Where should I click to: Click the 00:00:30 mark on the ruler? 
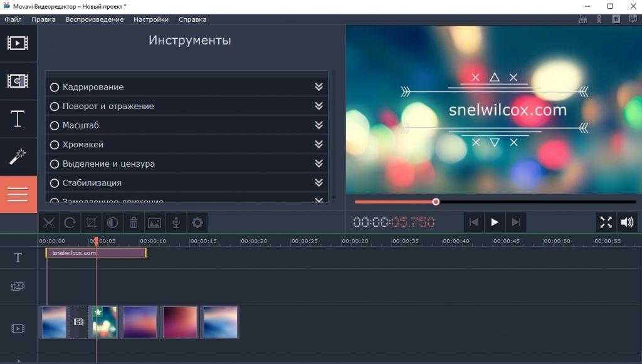click(x=355, y=241)
